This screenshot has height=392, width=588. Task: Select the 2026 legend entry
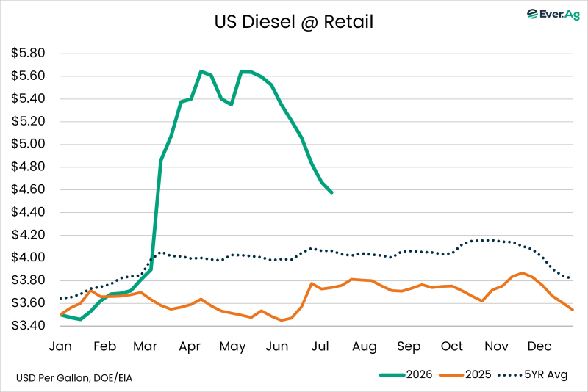(x=406, y=374)
